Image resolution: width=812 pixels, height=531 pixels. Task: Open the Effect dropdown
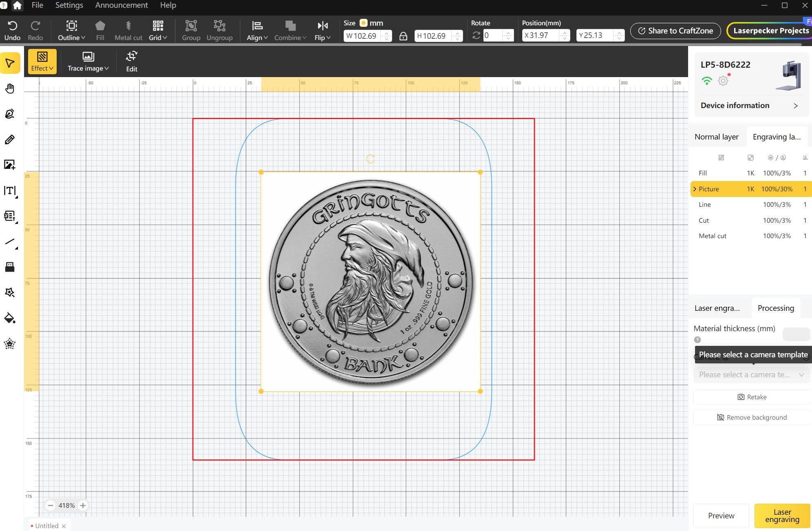point(42,62)
